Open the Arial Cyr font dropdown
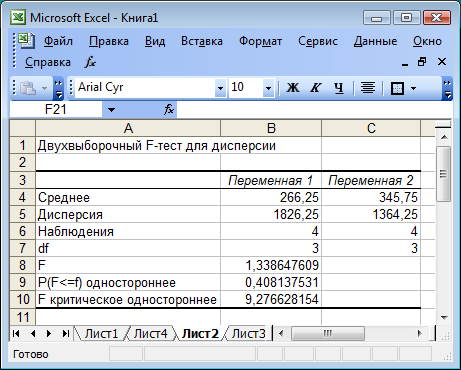The image size is (461, 370). click(220, 88)
